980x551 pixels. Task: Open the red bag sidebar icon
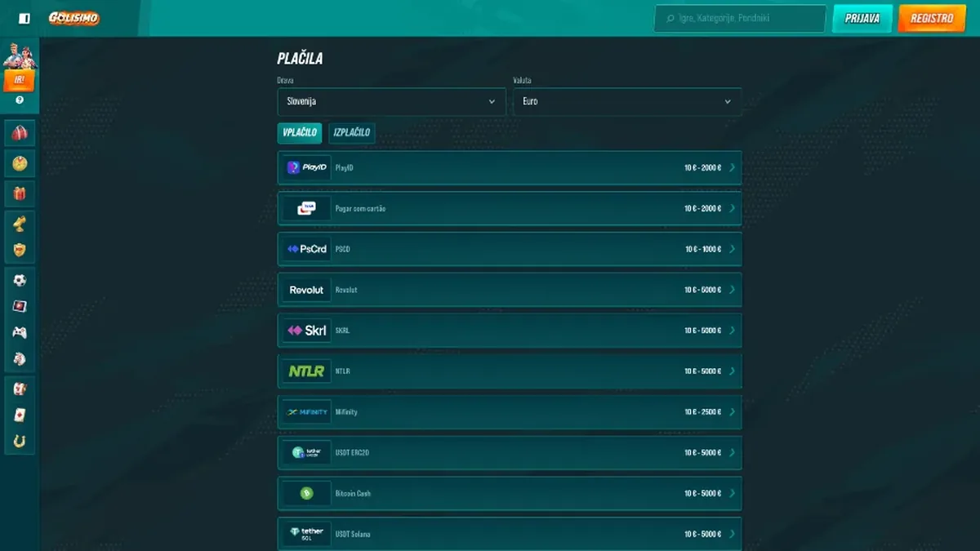20,134
